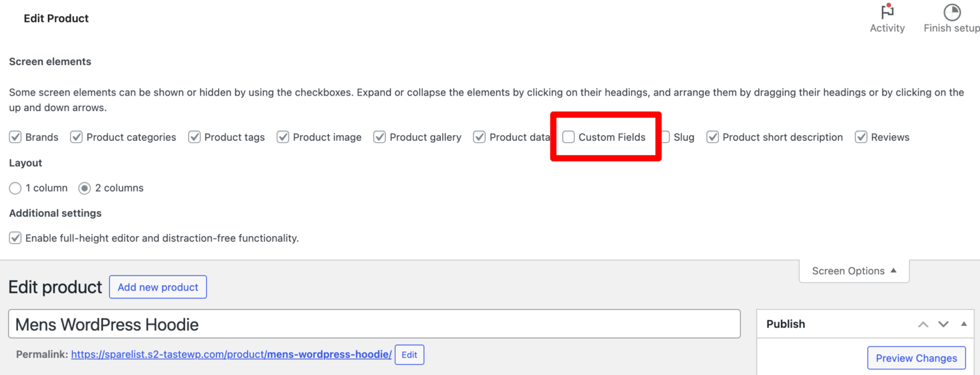Open the mens-wordpress-hoodie permalink link

tap(231, 355)
